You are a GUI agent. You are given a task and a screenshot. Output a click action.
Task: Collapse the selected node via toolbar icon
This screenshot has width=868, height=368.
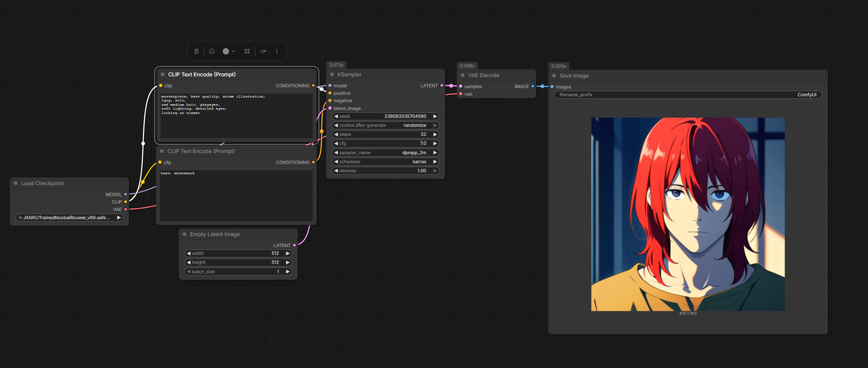point(247,51)
